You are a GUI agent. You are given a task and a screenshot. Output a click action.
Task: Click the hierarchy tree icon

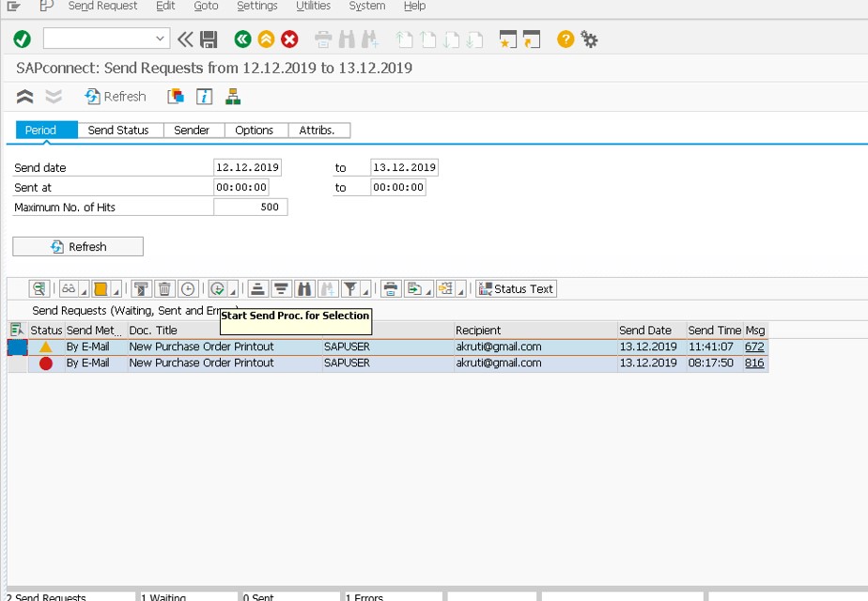point(233,97)
